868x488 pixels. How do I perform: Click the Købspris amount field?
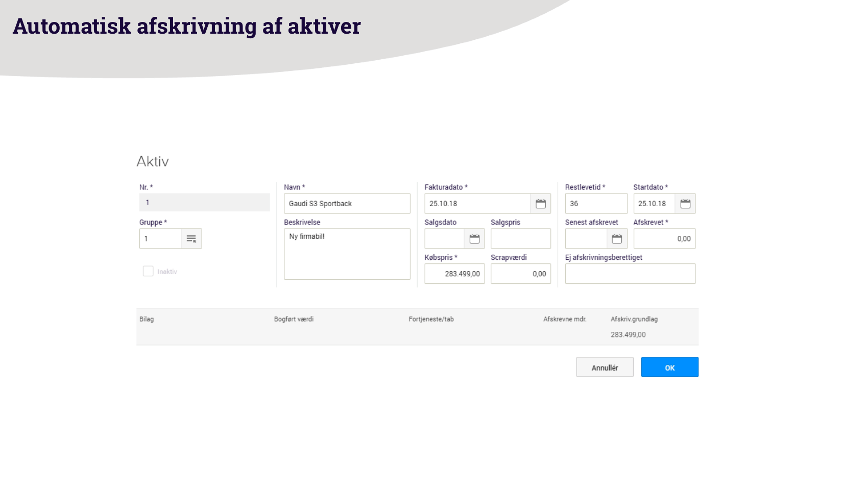[454, 274]
